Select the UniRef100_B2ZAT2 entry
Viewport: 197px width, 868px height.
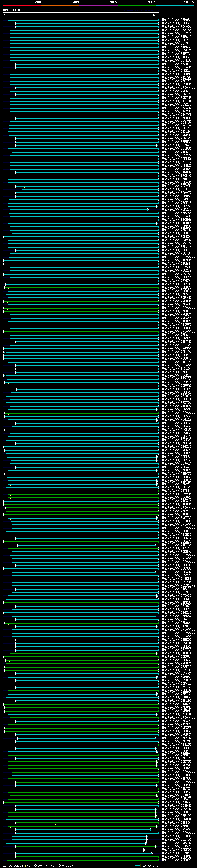(176, 64)
